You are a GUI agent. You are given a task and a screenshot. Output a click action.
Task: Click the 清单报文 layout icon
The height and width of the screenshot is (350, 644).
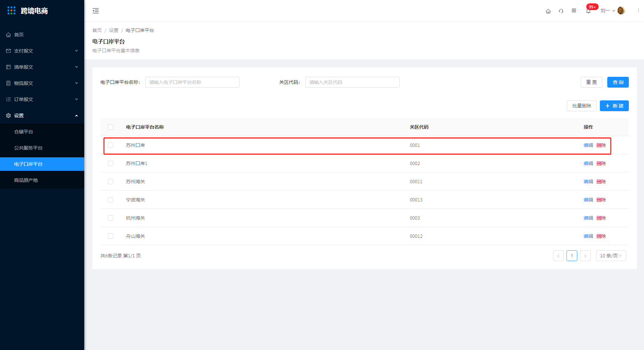pos(8,67)
